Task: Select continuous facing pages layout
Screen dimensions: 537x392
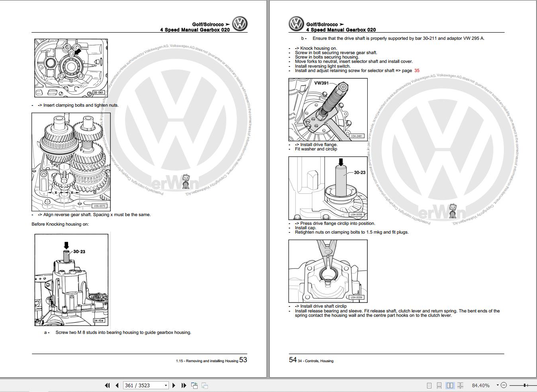Action: tap(460, 385)
